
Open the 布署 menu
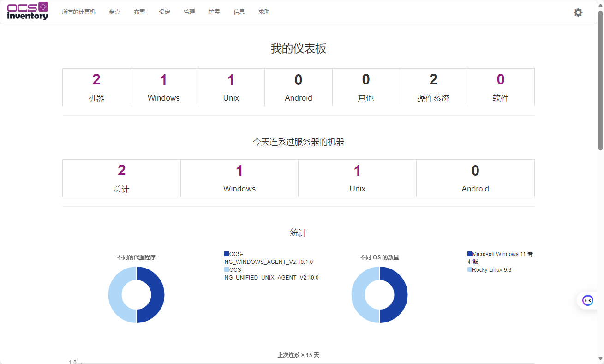pyautogui.click(x=140, y=12)
